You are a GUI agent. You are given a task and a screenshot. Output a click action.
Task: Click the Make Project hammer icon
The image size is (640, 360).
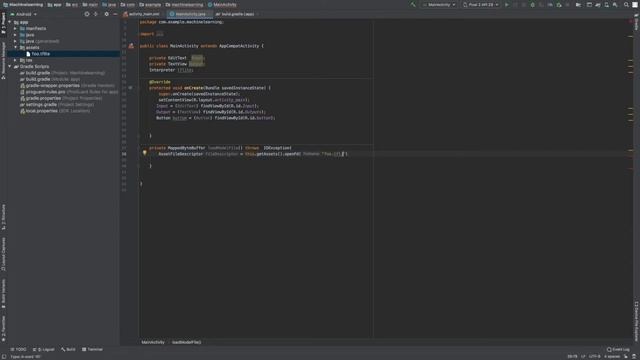click(x=413, y=5)
